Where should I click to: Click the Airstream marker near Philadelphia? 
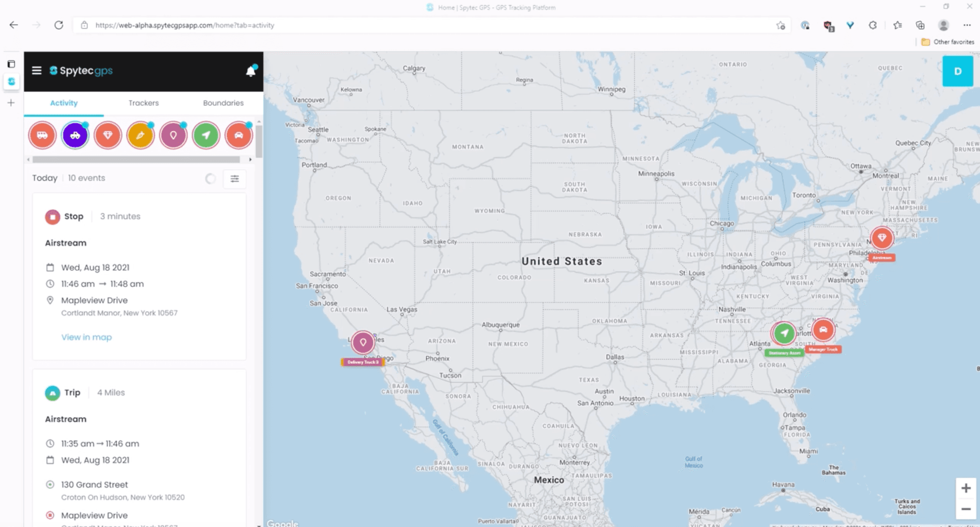(x=882, y=238)
